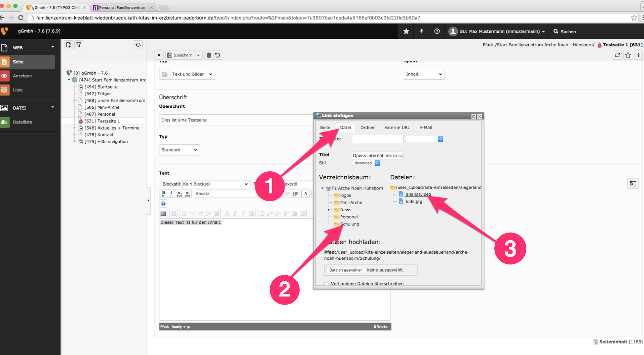
Task: Expand the News folder in directory tree
Action: [329, 210]
